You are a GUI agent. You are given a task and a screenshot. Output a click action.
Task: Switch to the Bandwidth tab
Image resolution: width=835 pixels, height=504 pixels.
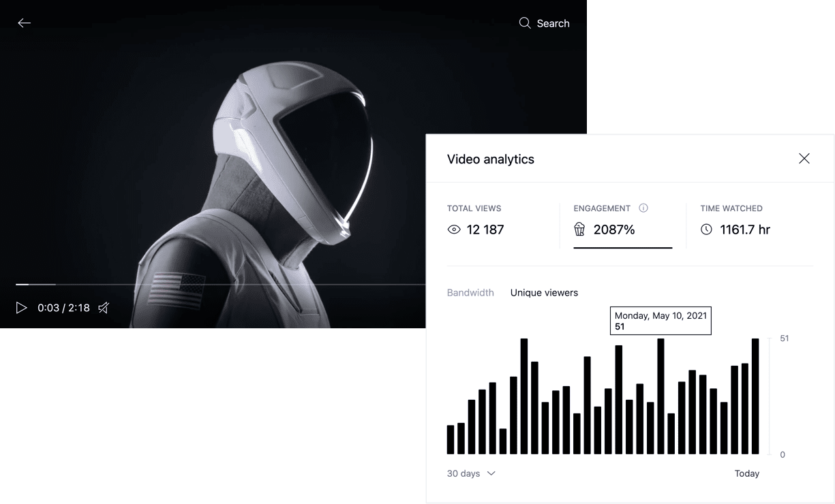(470, 293)
